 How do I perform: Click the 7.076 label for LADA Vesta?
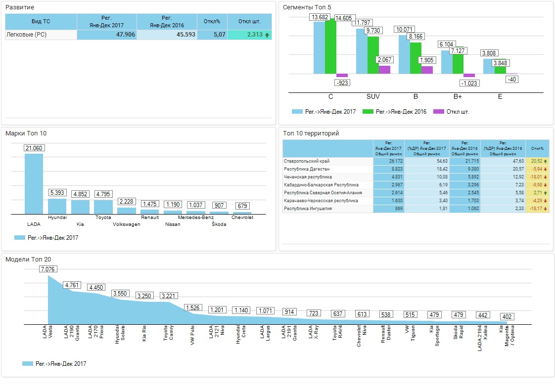[x=48, y=269]
